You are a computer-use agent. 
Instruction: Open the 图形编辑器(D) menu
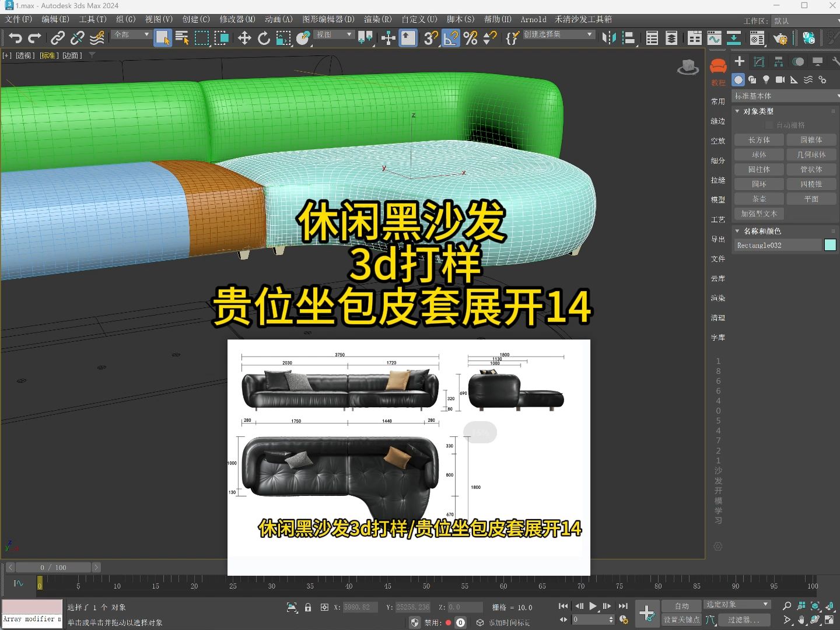click(328, 19)
